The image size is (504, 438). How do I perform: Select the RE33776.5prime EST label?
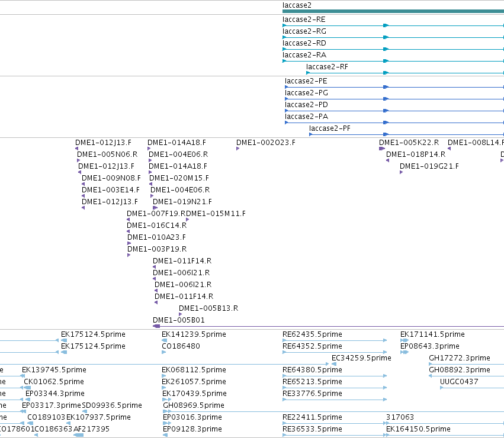coord(312,394)
